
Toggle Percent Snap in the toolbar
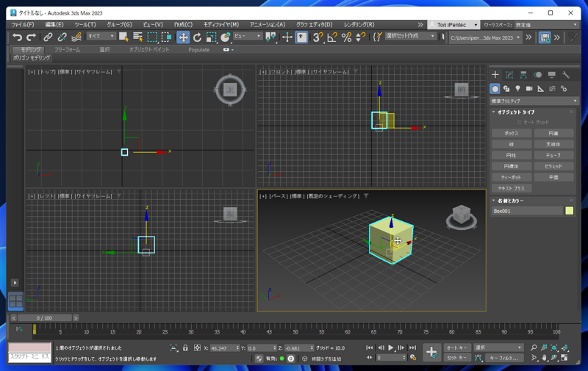(x=346, y=37)
